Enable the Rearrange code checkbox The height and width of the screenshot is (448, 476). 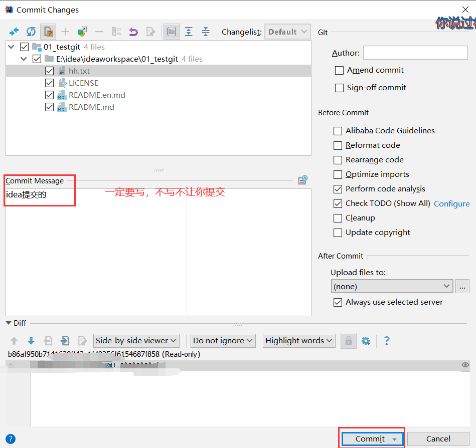pos(338,160)
